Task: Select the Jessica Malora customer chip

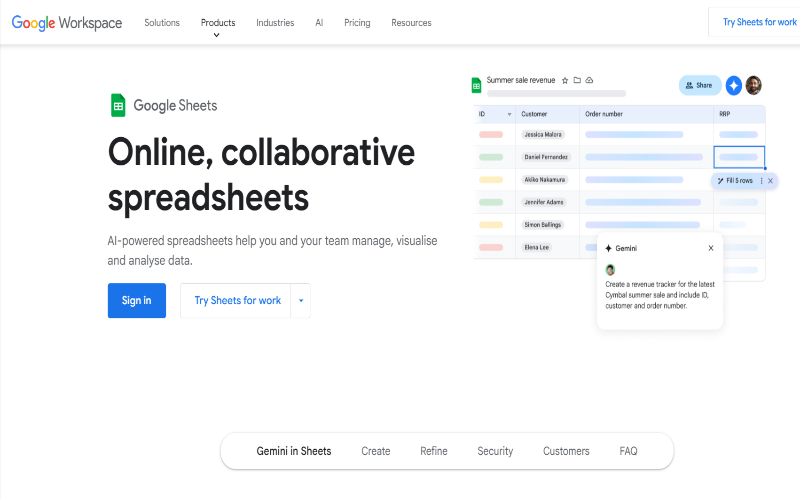Action: point(543,135)
